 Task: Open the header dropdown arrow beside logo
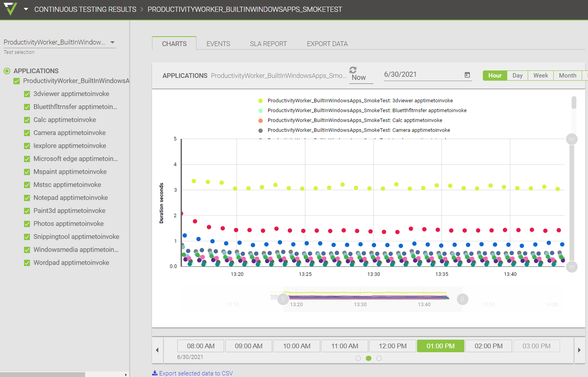pos(26,9)
